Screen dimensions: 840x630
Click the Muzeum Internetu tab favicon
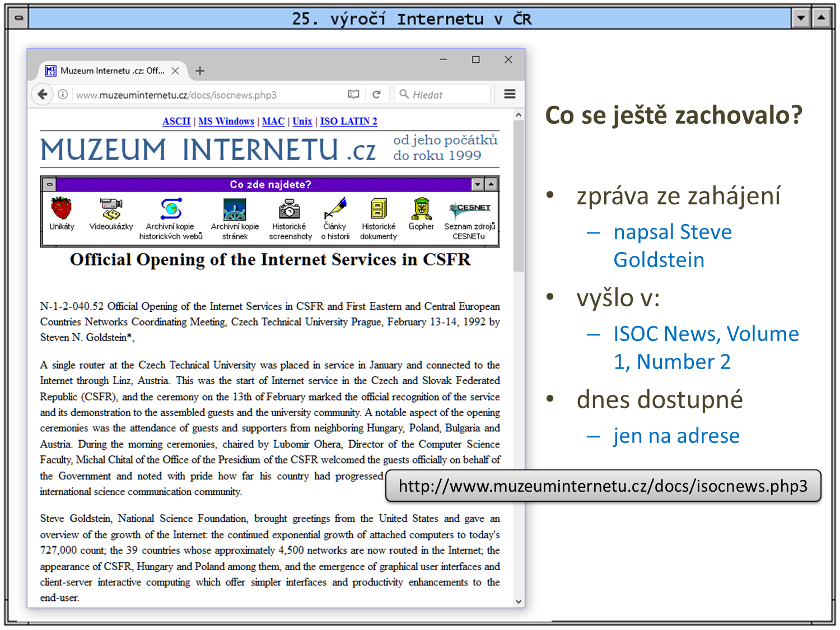pyautogui.click(x=51, y=71)
